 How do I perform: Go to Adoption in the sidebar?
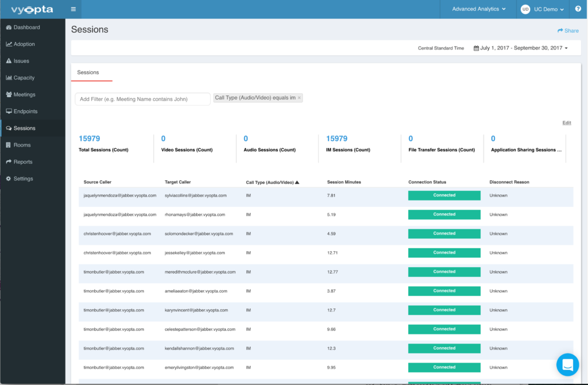pos(24,44)
